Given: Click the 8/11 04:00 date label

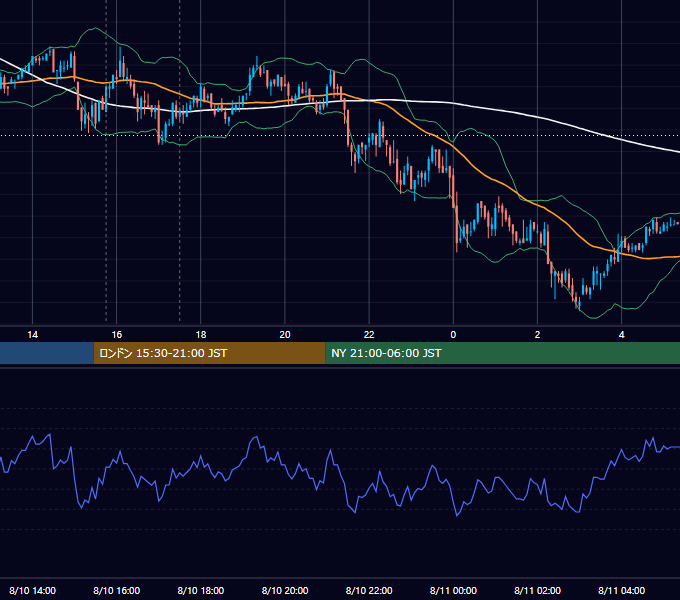Looking at the screenshot, I should tap(621, 590).
